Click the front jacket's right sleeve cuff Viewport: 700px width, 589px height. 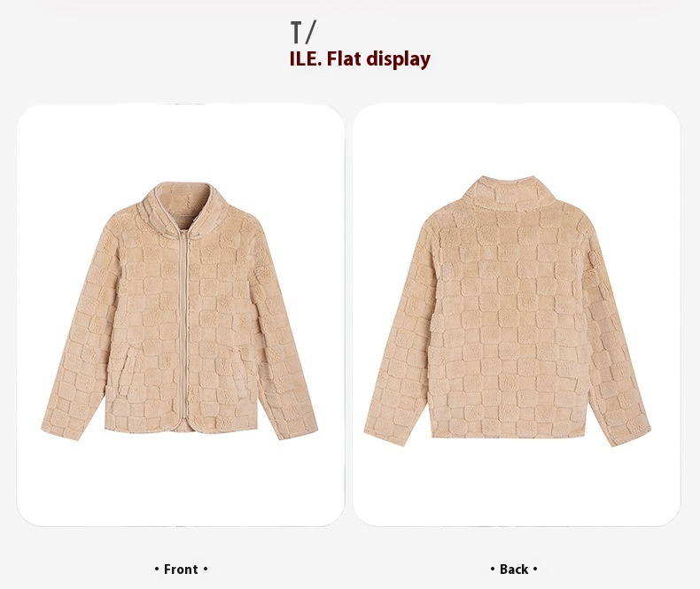coord(297,428)
